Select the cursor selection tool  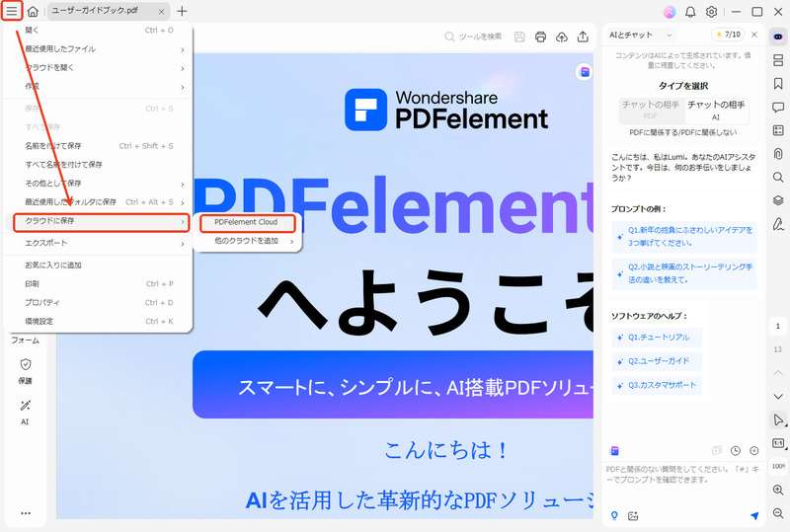point(778,420)
